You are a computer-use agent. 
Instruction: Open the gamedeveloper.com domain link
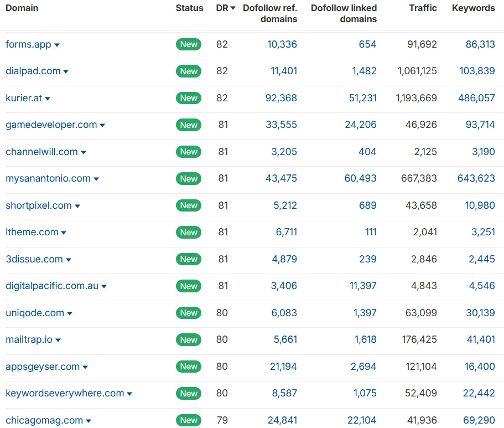click(51, 125)
